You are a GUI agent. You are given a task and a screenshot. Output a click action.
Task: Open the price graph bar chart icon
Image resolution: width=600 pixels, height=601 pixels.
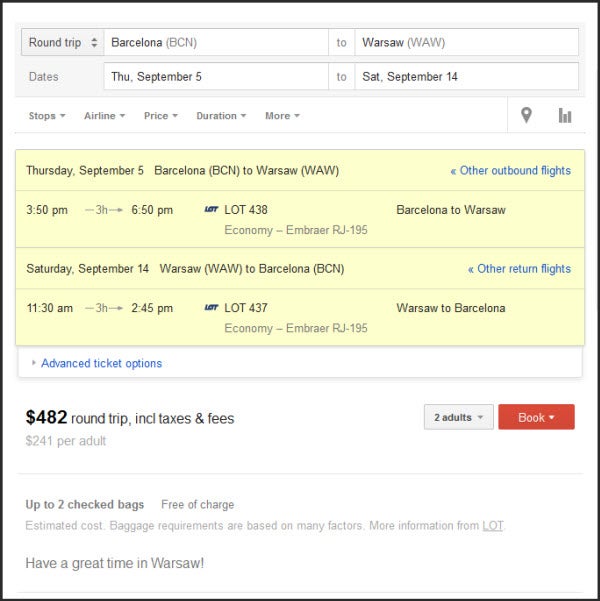[565, 115]
